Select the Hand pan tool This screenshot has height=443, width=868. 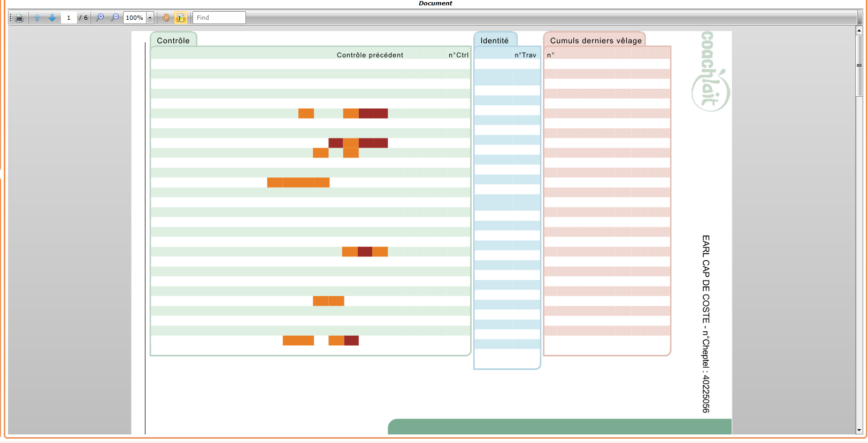(166, 18)
